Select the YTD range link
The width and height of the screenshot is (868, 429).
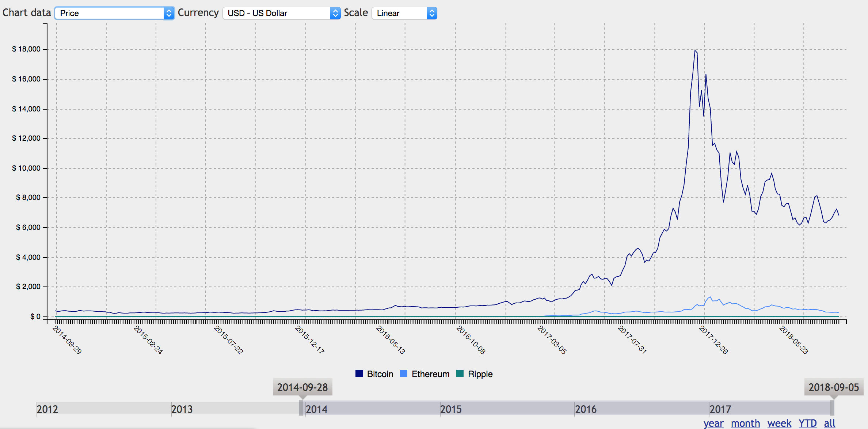[807, 423]
